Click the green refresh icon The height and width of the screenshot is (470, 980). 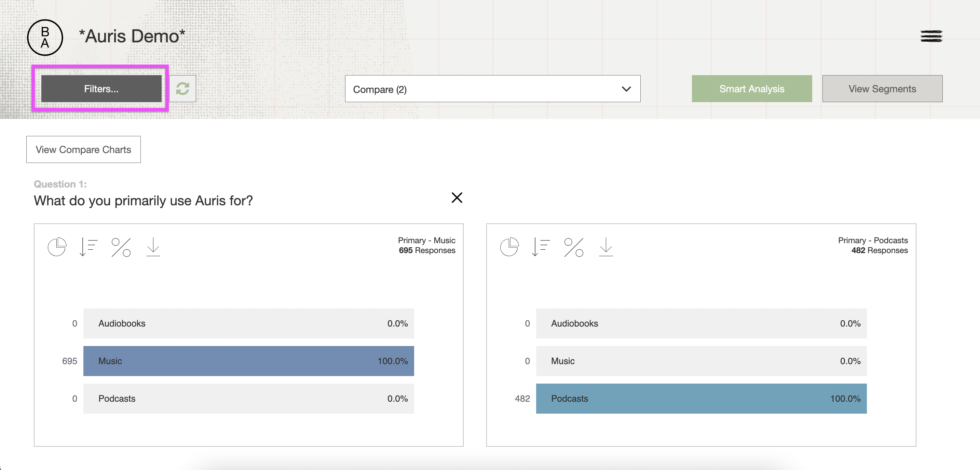tap(182, 88)
